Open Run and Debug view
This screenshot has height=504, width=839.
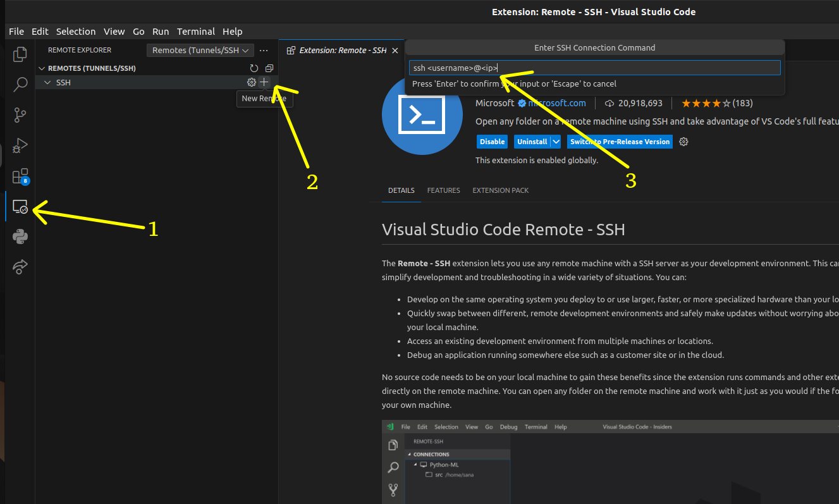pyautogui.click(x=20, y=145)
